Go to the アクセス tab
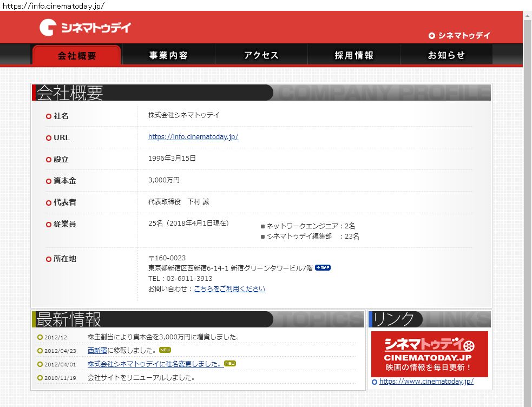This screenshot has width=532, height=407. point(261,55)
